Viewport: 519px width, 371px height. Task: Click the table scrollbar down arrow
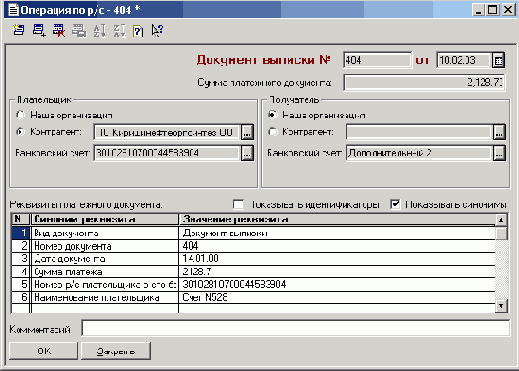[501, 306]
